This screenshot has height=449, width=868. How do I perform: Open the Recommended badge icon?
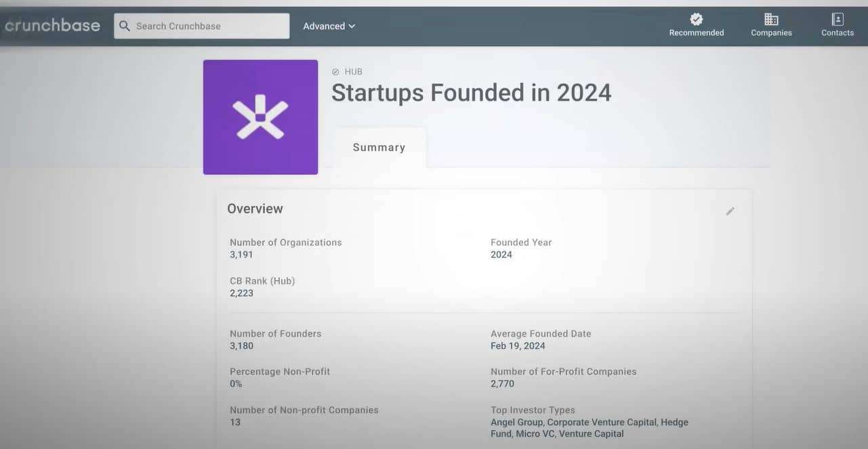coord(696,19)
